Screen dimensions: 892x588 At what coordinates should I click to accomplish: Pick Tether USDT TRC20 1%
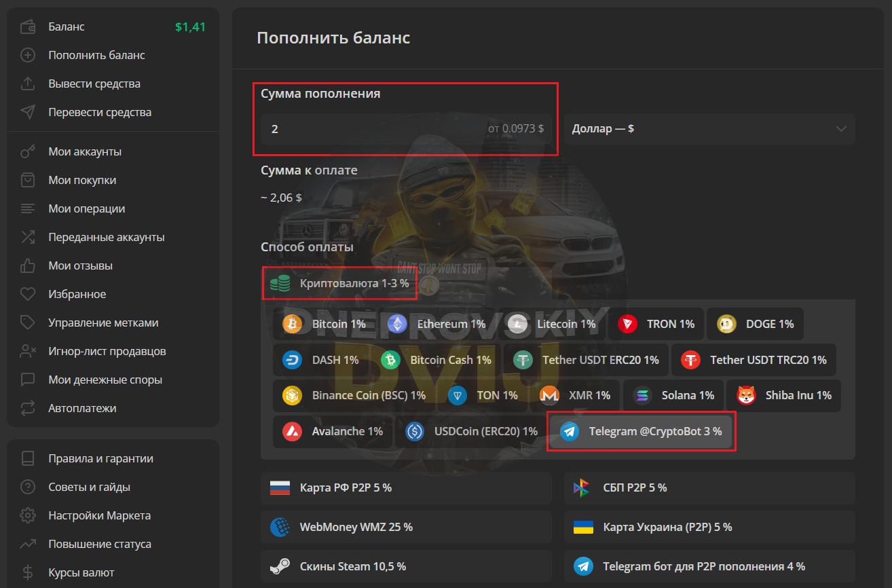coord(754,360)
